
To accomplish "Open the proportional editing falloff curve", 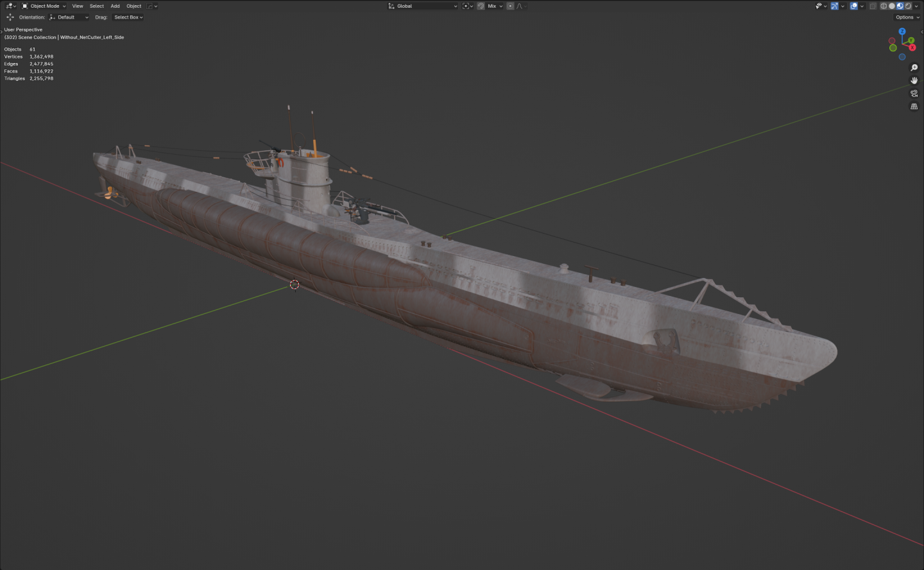I will [521, 6].
